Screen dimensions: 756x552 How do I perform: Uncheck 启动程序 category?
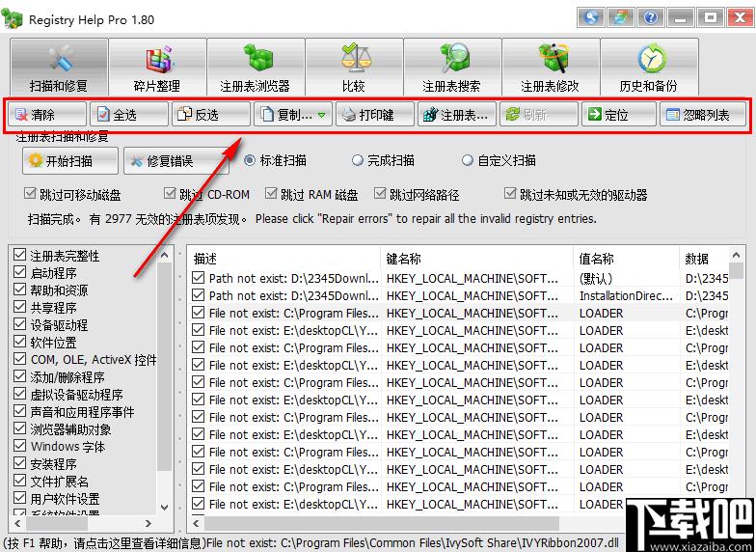(x=19, y=272)
